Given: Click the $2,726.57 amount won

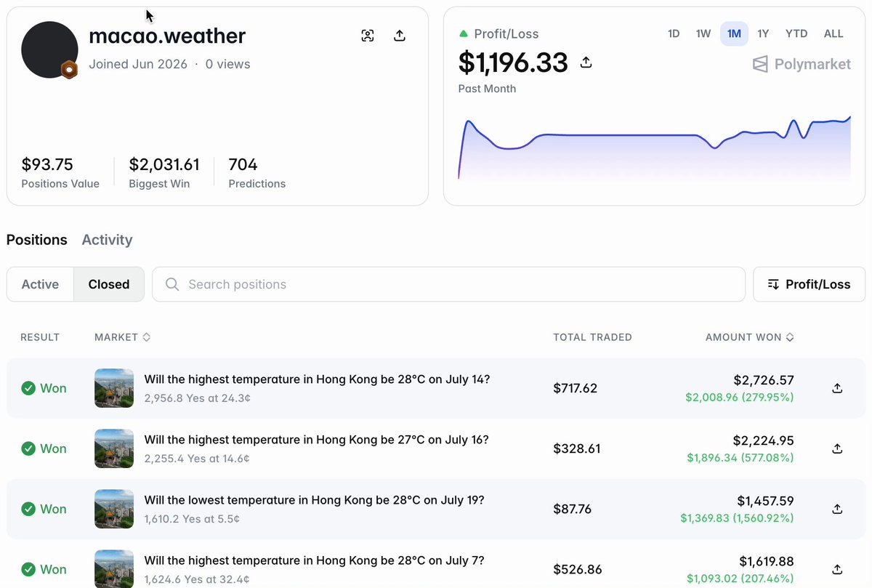Looking at the screenshot, I should [763, 380].
